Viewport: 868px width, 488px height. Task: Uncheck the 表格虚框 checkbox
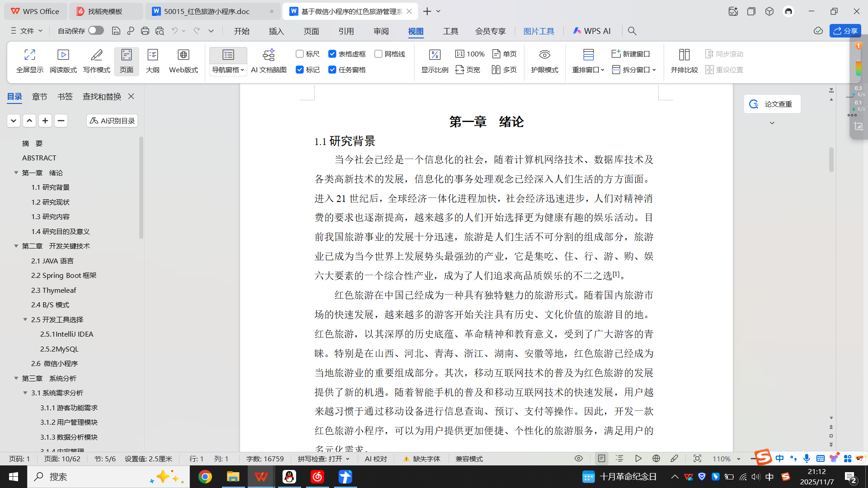click(x=332, y=54)
